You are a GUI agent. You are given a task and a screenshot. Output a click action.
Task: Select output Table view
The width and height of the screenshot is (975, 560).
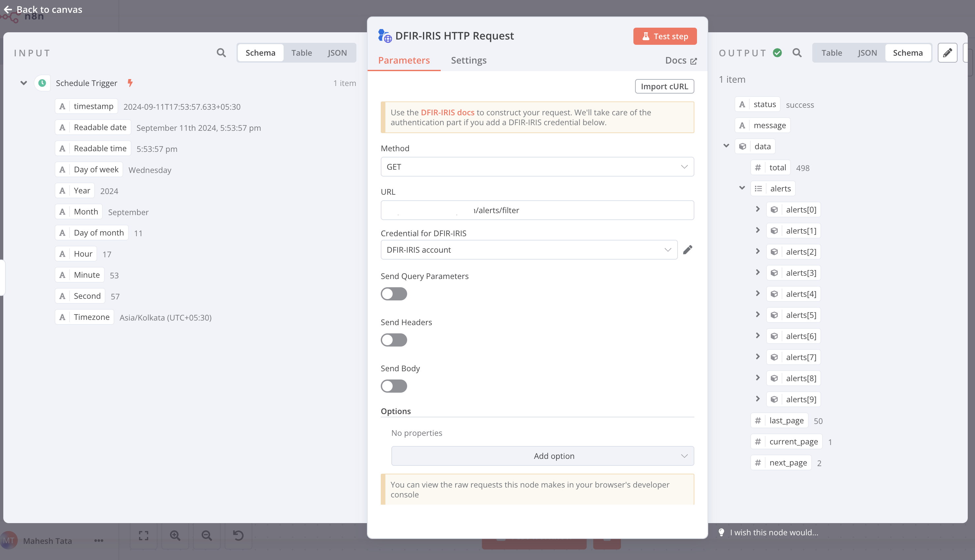(832, 53)
